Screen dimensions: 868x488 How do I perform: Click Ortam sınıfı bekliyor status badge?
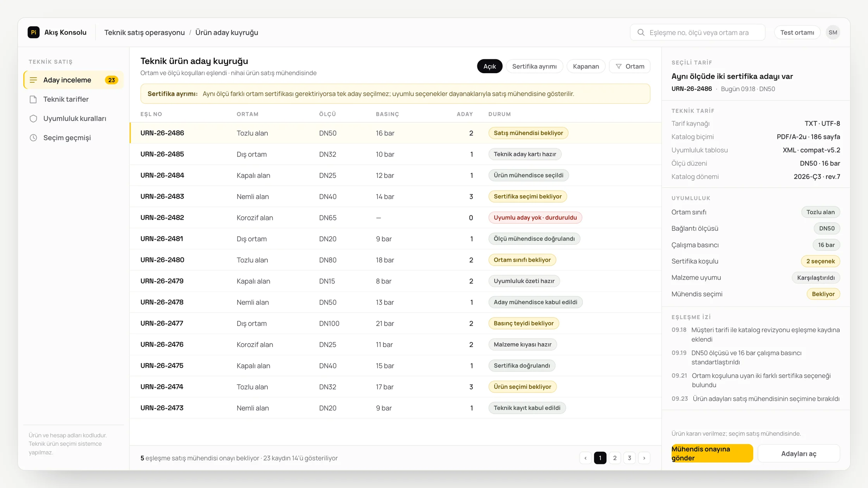pyautogui.click(x=522, y=260)
